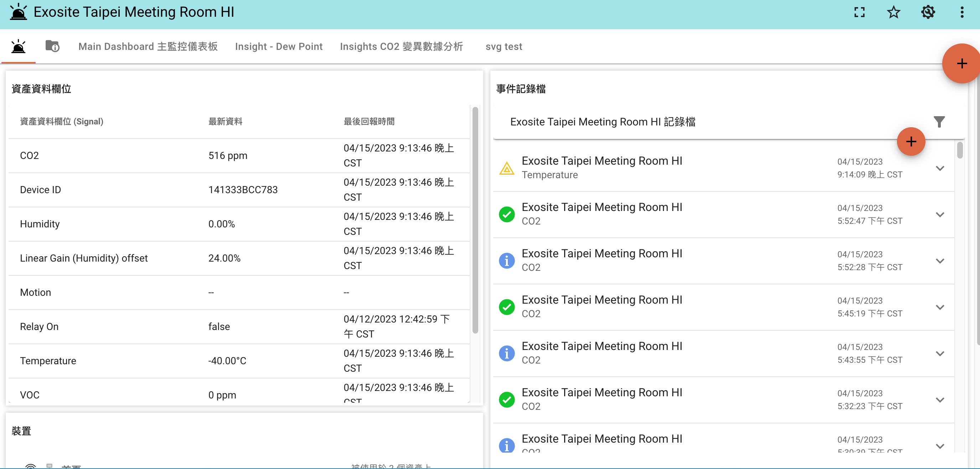Click the Exosite Taipei Meeting Room HI page title
This screenshot has width=980, height=469.
coord(134,12)
